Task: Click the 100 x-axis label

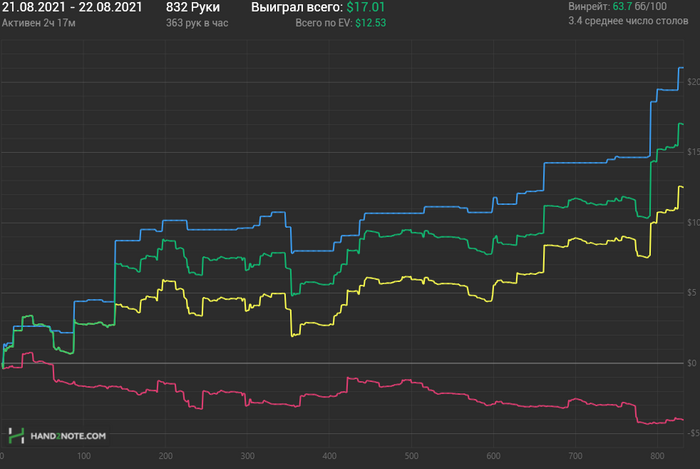Action: pyautogui.click(x=83, y=456)
